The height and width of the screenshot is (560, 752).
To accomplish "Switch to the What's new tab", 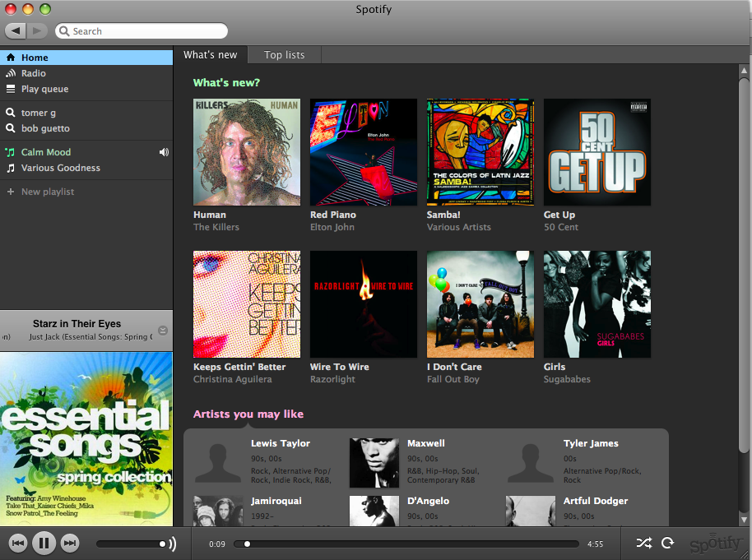I will (210, 55).
